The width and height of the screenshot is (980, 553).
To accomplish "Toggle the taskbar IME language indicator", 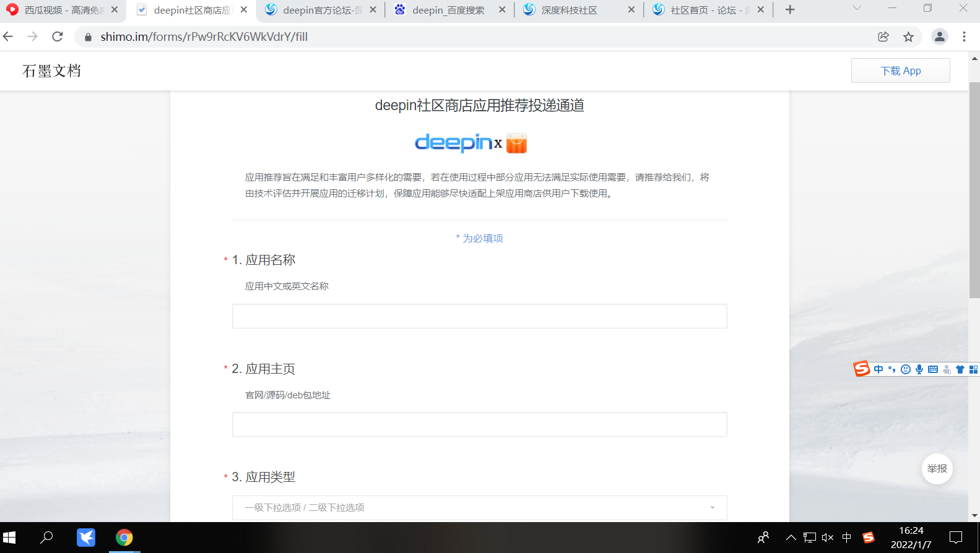I will (846, 538).
